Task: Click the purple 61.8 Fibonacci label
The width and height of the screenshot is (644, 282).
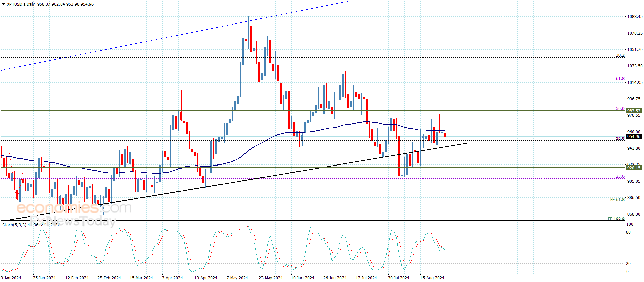Action: 620,79
